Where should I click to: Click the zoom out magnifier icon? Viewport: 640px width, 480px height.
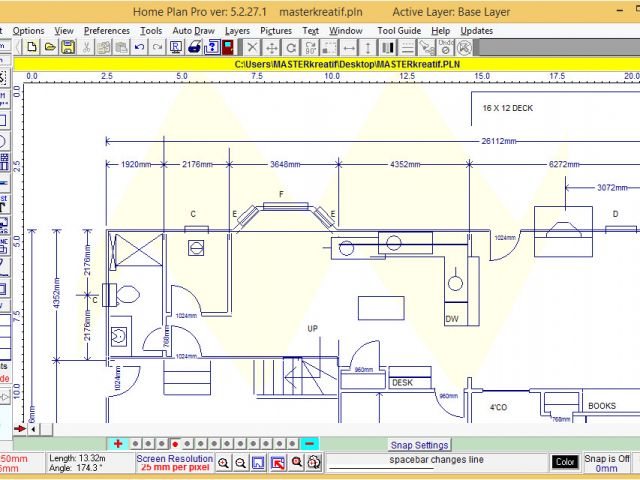[242, 462]
